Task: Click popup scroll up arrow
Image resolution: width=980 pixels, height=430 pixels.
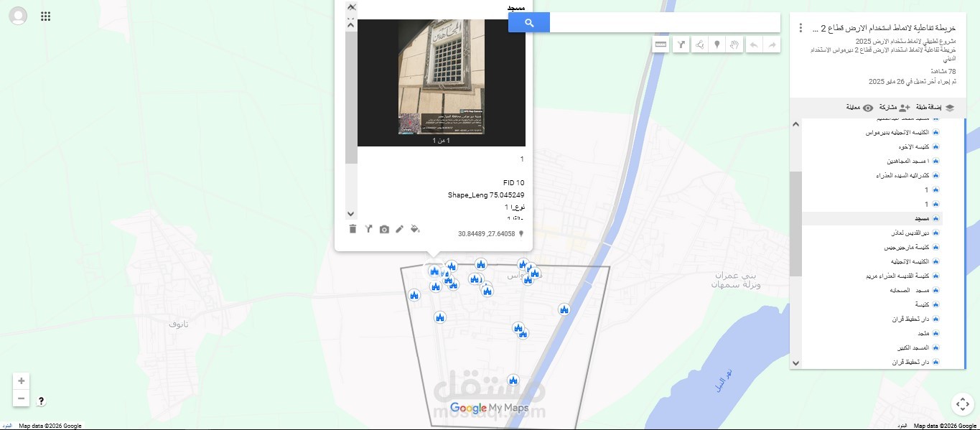Action: pos(351,24)
